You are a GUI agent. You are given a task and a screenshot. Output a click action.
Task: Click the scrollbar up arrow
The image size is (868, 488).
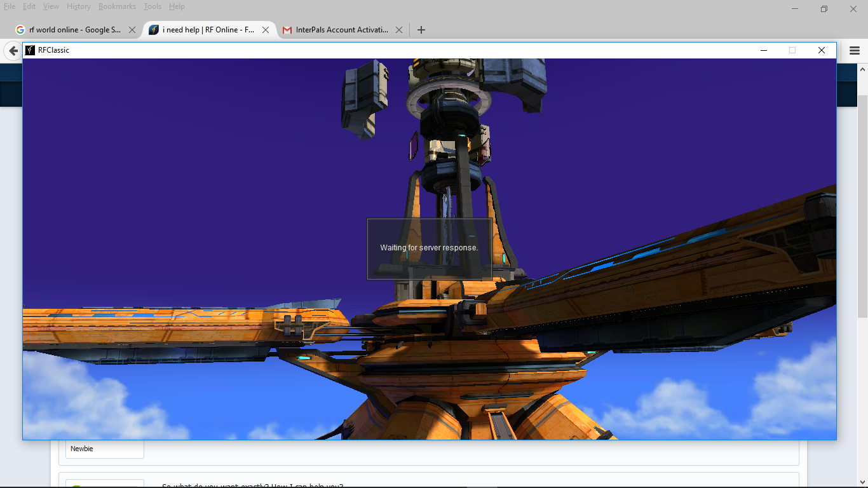click(x=862, y=69)
